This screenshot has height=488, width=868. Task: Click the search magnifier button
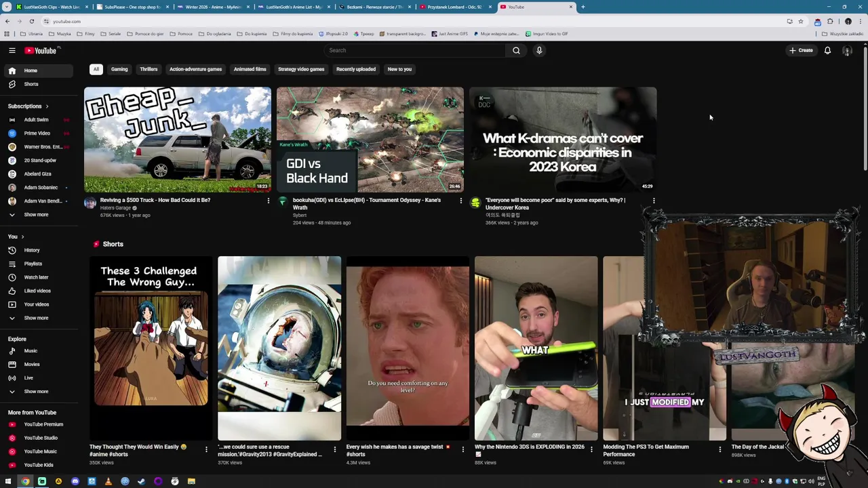[x=516, y=50]
